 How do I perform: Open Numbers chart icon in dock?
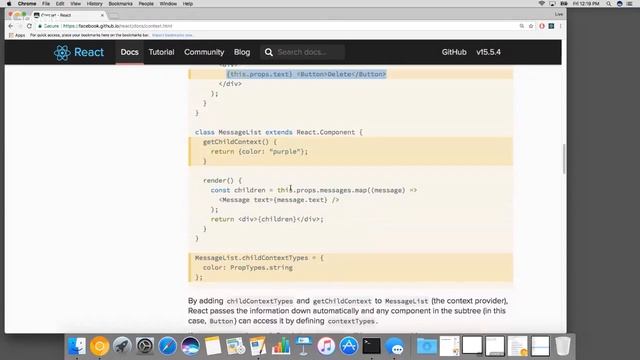[x=281, y=346]
